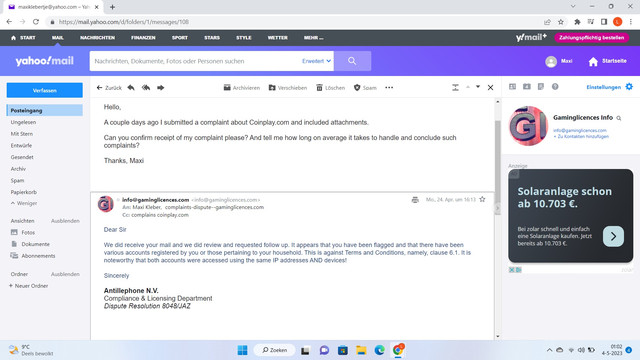Go to the next message down arrow
This screenshot has height=360, width=640.
(x=478, y=87)
